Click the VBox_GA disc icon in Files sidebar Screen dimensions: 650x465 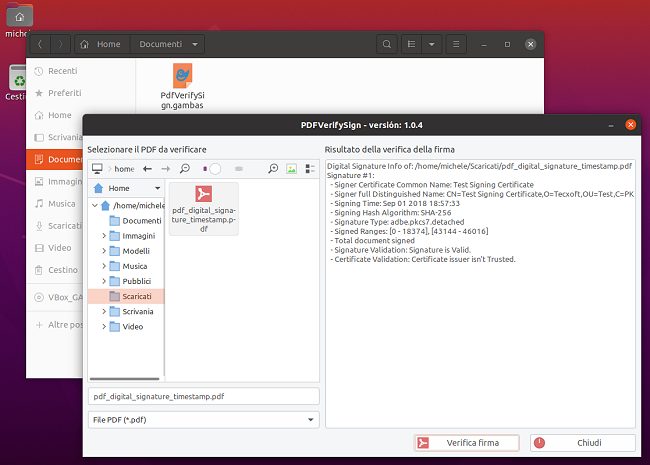click(x=39, y=297)
